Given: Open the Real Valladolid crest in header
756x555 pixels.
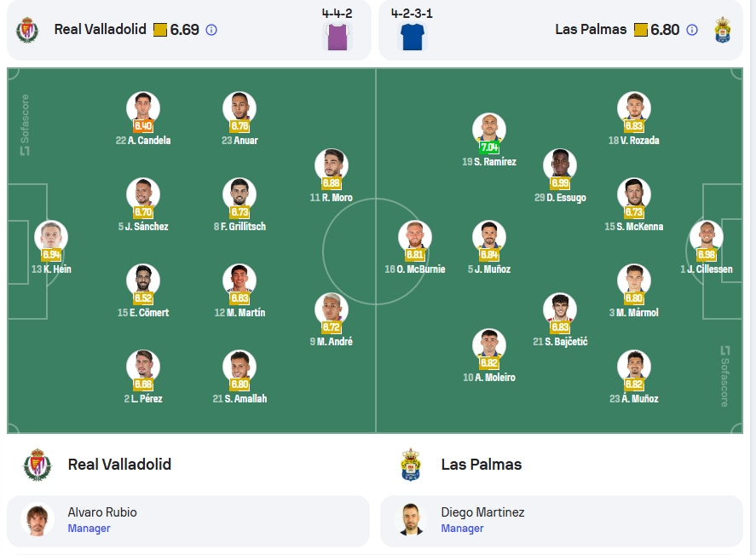Looking at the screenshot, I should tap(27, 30).
